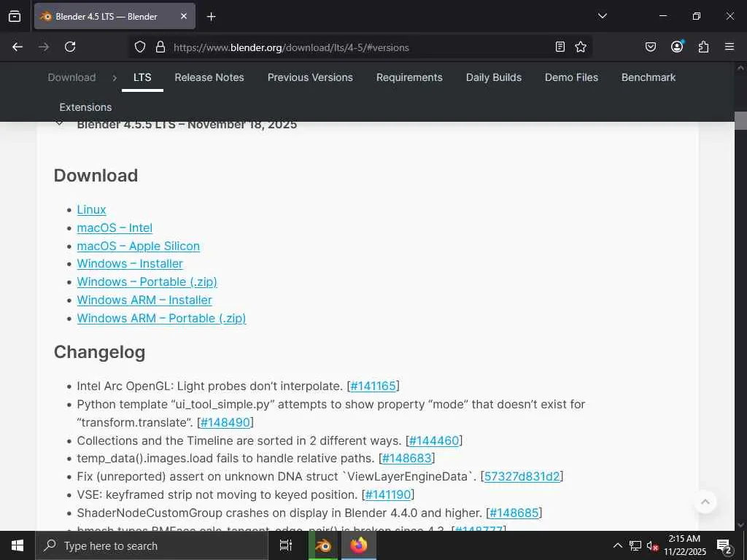The width and height of the screenshot is (747, 560).
Task: Open the Pocket save icon
Action: [x=650, y=47]
